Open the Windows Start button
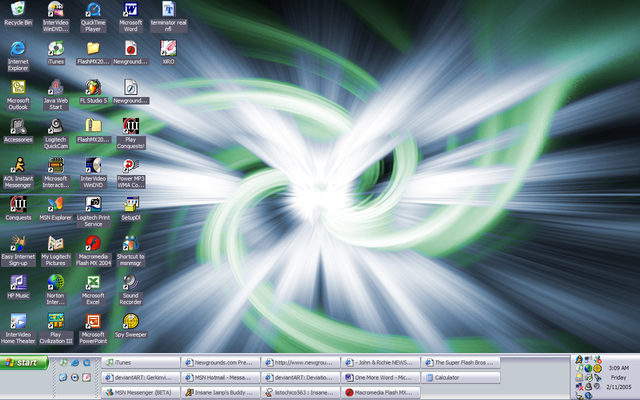 pyautogui.click(x=24, y=362)
